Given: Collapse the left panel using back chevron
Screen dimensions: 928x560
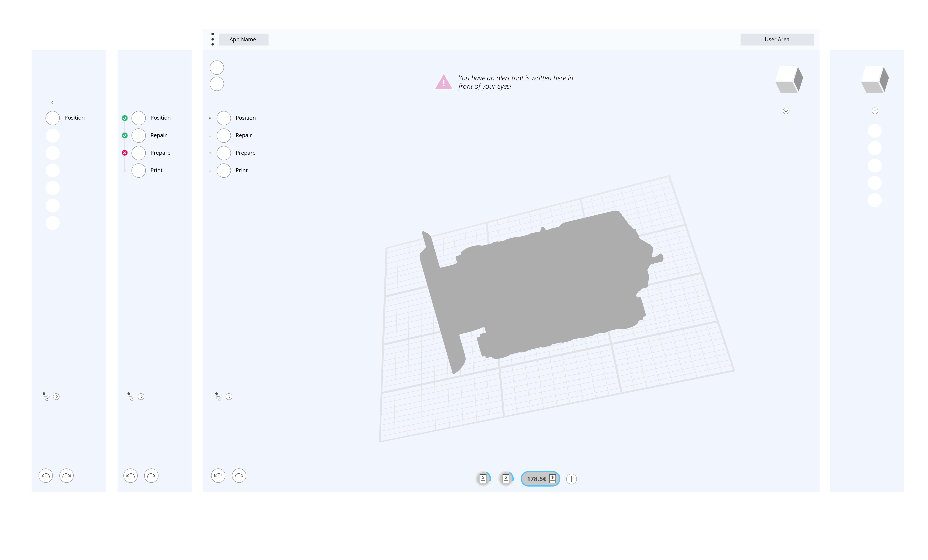Looking at the screenshot, I should 52,102.
